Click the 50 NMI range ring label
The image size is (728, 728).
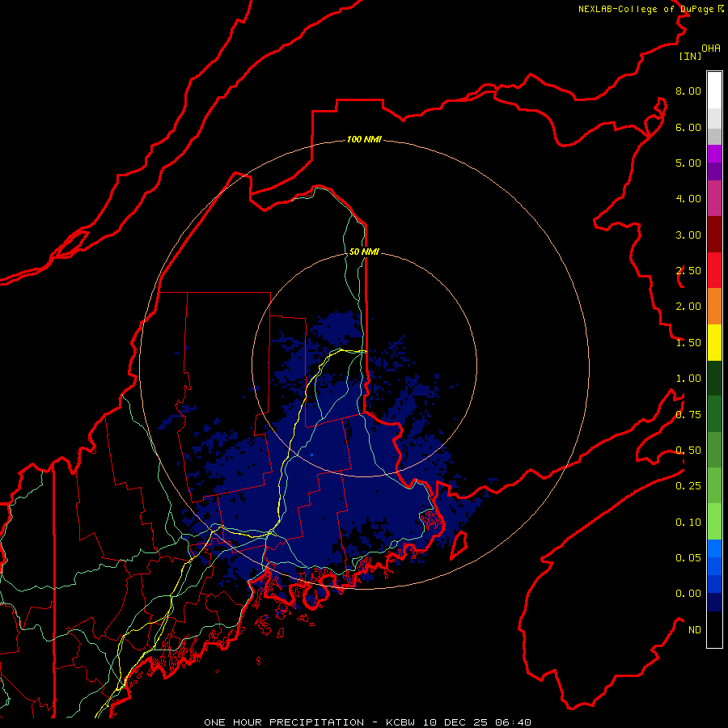(x=364, y=252)
